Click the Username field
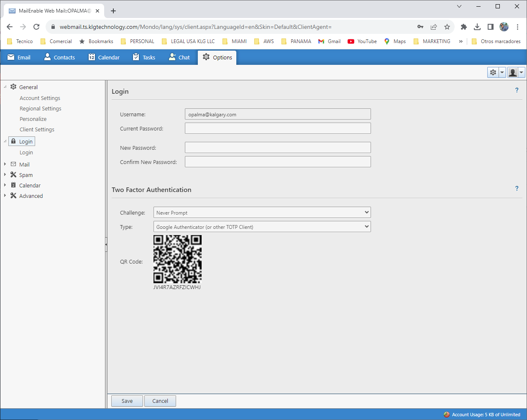The image size is (527, 420). tap(278, 114)
